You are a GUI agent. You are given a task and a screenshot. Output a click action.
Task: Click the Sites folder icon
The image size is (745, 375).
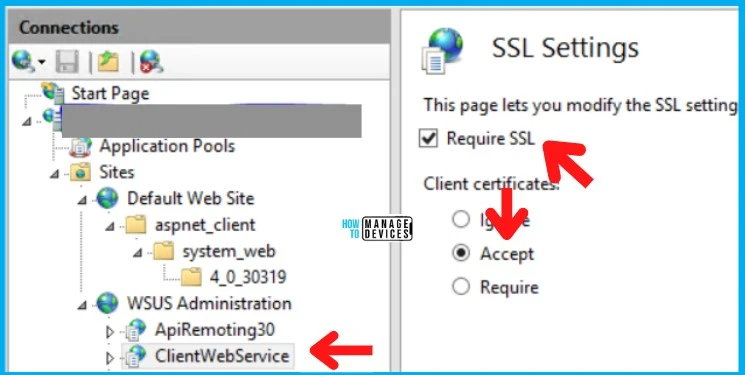point(80,172)
